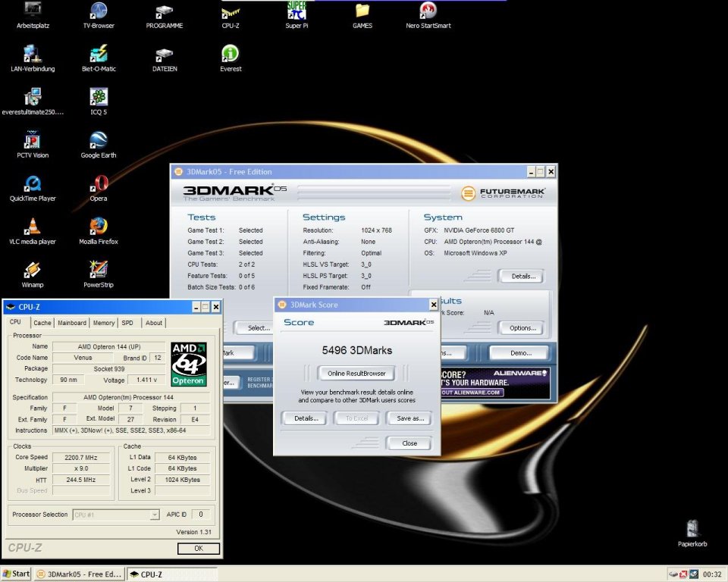Click the Online ResultBrowser button
The width and height of the screenshot is (728, 582).
356,373
